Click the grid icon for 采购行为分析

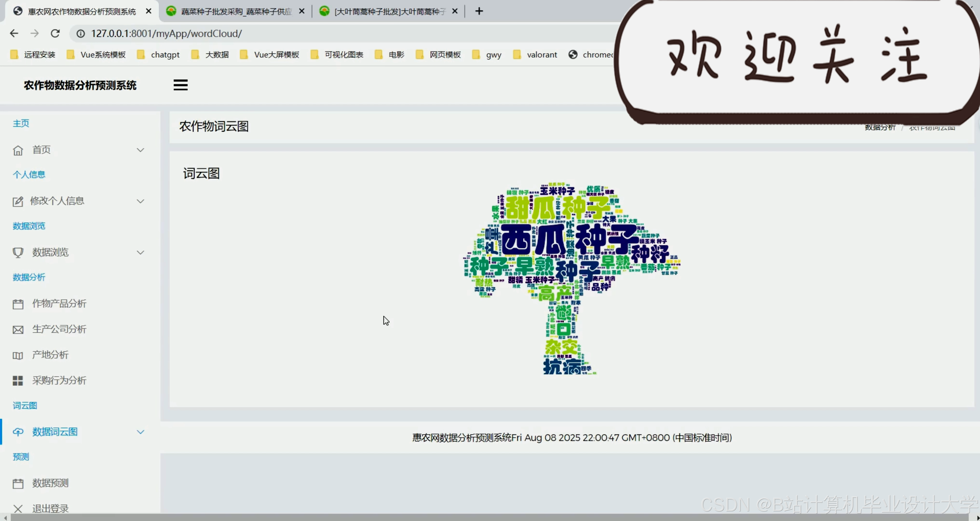click(18, 381)
